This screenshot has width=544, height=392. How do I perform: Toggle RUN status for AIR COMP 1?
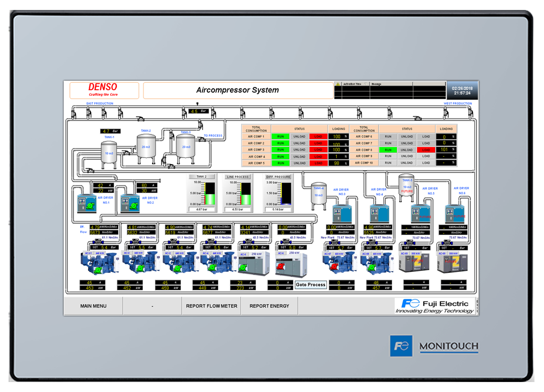280,137
